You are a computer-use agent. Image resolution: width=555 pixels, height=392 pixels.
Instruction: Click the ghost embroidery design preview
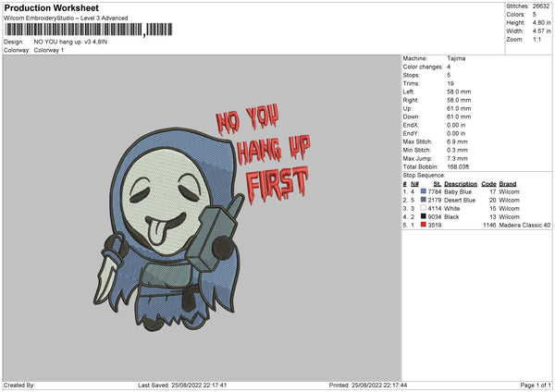coord(202,217)
